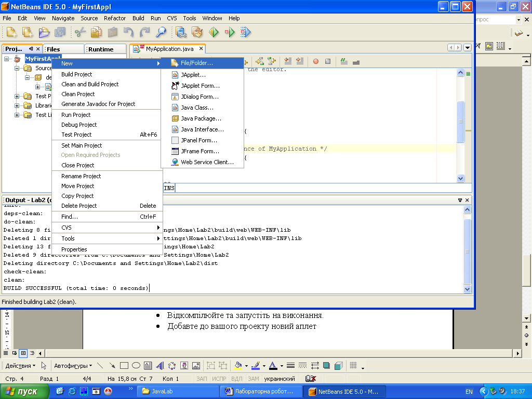Toggle the ИСПР status bar indicator
The height and width of the screenshot is (399, 532).
tap(219, 379)
